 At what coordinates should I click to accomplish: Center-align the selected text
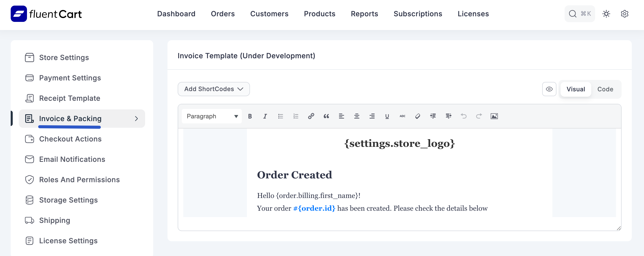(357, 116)
